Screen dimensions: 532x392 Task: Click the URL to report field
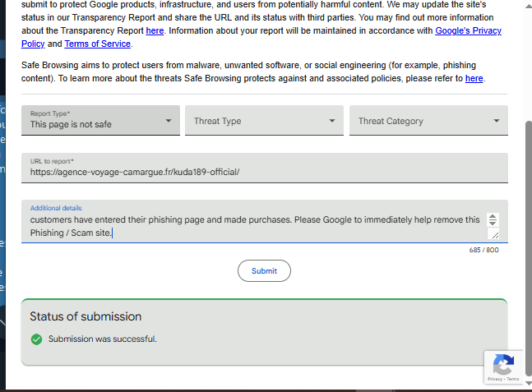click(264, 168)
